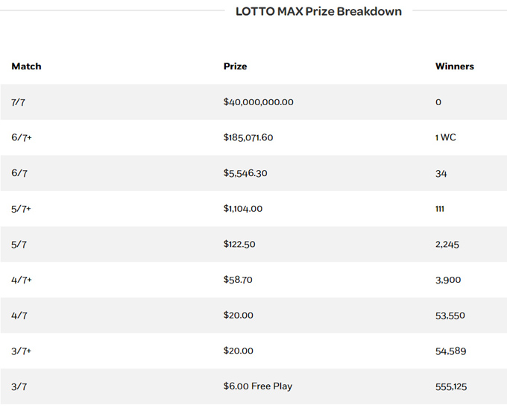Click the $5,546.30 prize amount
Screen dimensions: 507x420
click(245, 173)
